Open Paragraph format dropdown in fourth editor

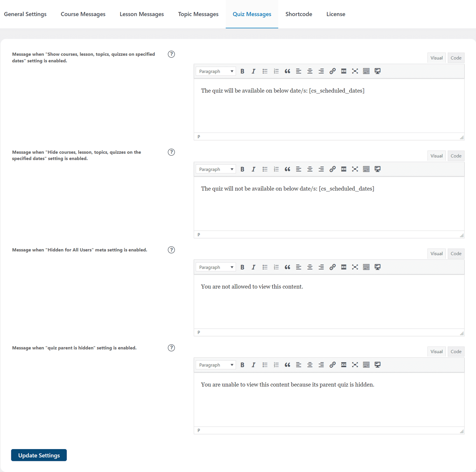click(216, 365)
